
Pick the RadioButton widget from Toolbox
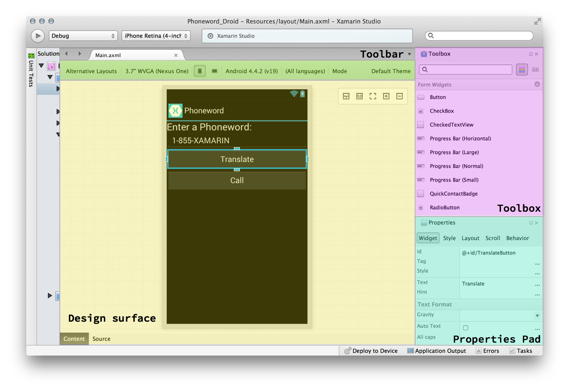tap(444, 208)
